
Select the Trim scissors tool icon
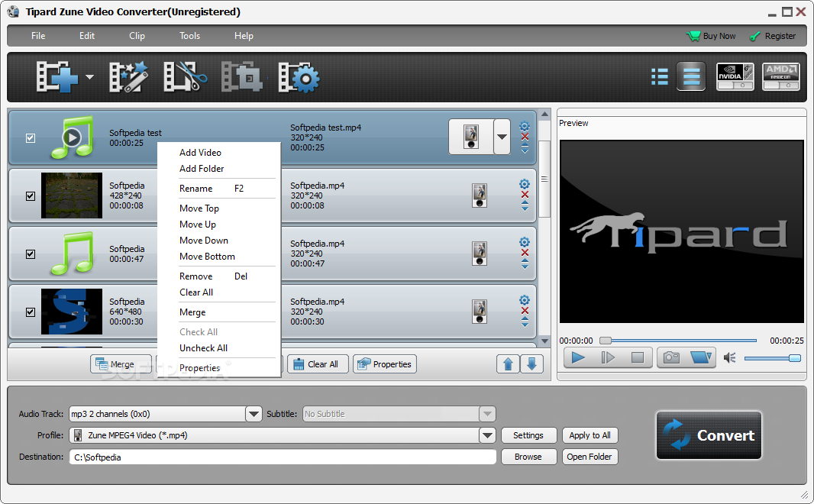click(x=185, y=77)
